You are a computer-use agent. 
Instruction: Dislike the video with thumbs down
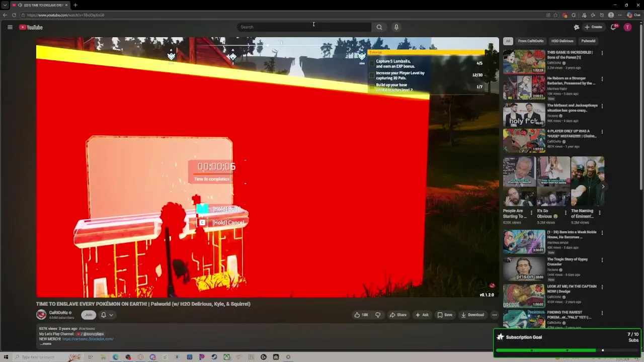pos(378,315)
